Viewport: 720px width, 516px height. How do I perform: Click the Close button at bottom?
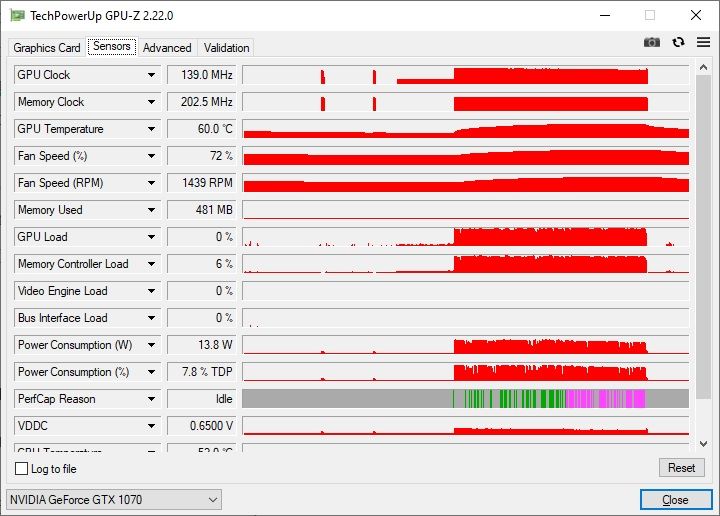click(x=676, y=499)
